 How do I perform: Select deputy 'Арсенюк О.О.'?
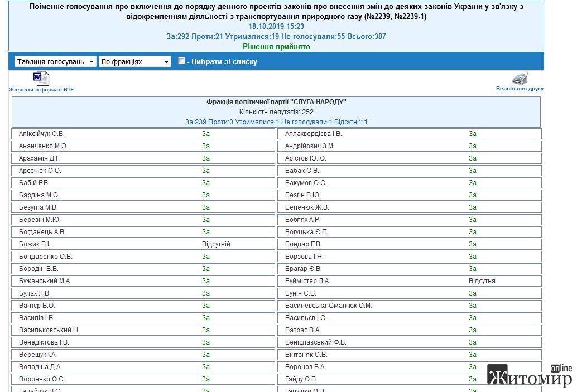(x=40, y=171)
